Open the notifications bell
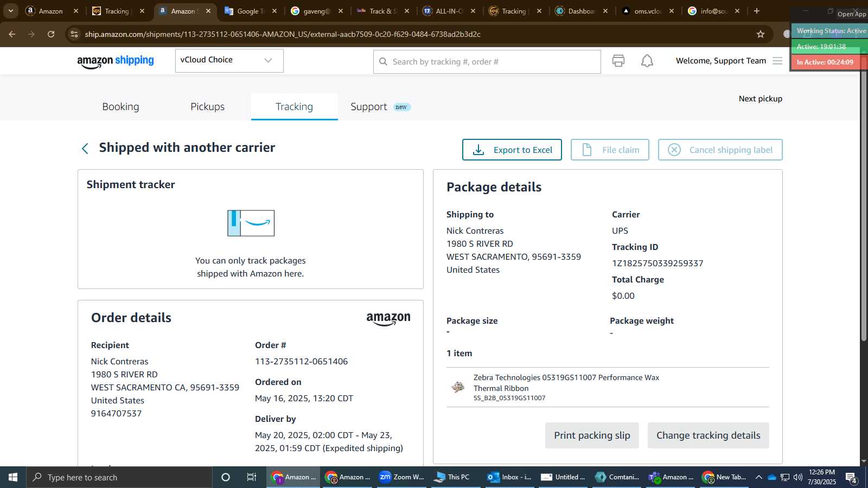Viewport: 868px width, 488px height. [647, 61]
